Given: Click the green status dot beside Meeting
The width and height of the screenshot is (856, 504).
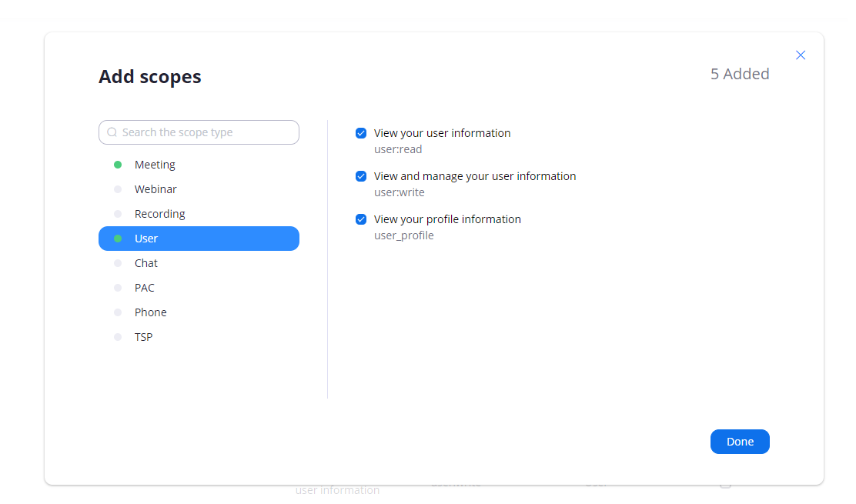Looking at the screenshot, I should pos(117,164).
